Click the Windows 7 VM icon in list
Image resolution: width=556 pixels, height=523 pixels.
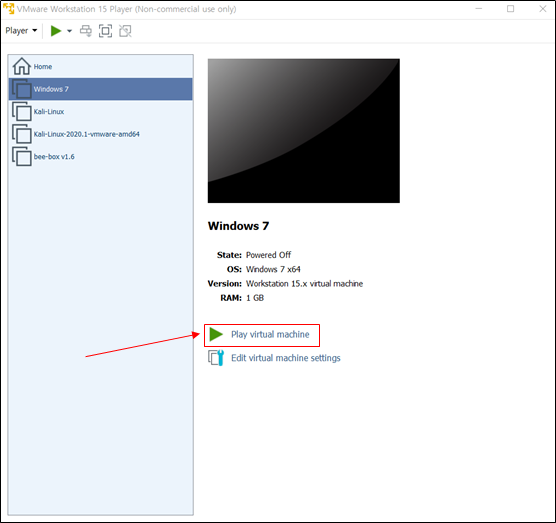pyautogui.click(x=22, y=89)
